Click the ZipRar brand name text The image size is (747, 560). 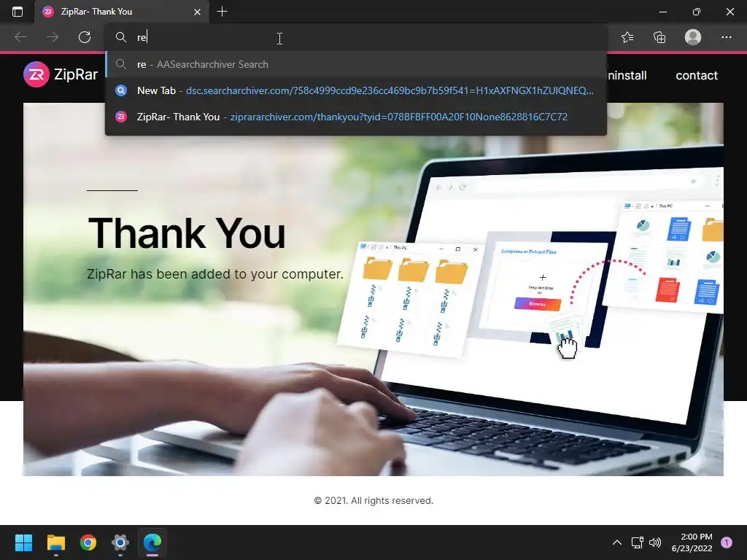tap(76, 74)
